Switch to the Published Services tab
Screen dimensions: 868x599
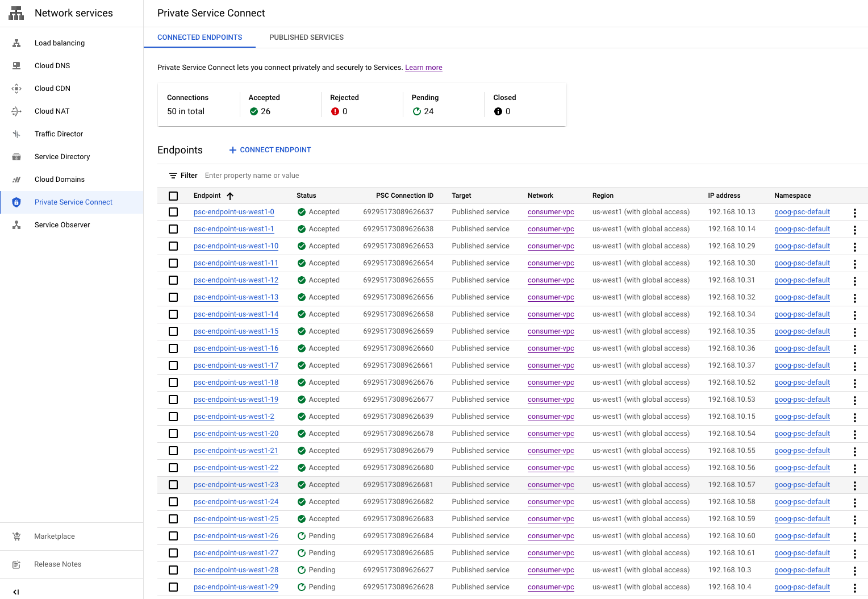coord(306,38)
